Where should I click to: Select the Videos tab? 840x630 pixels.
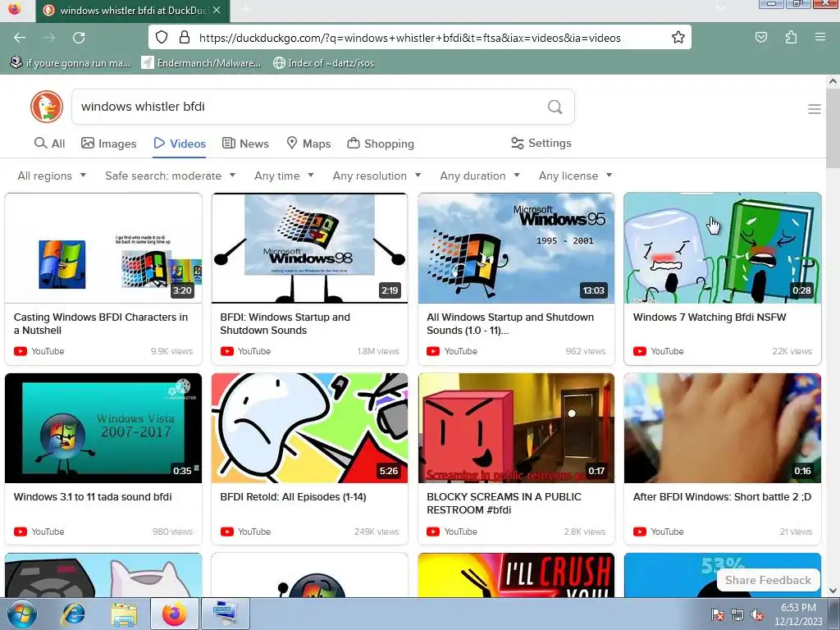[180, 144]
